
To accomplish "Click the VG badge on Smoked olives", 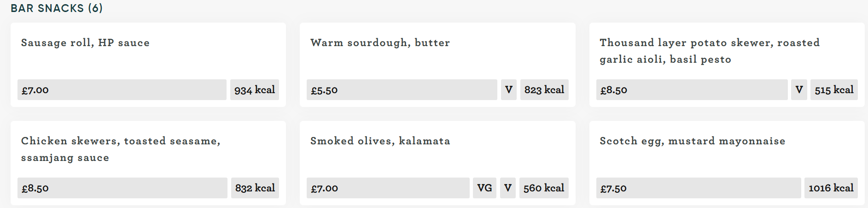I will tap(484, 188).
